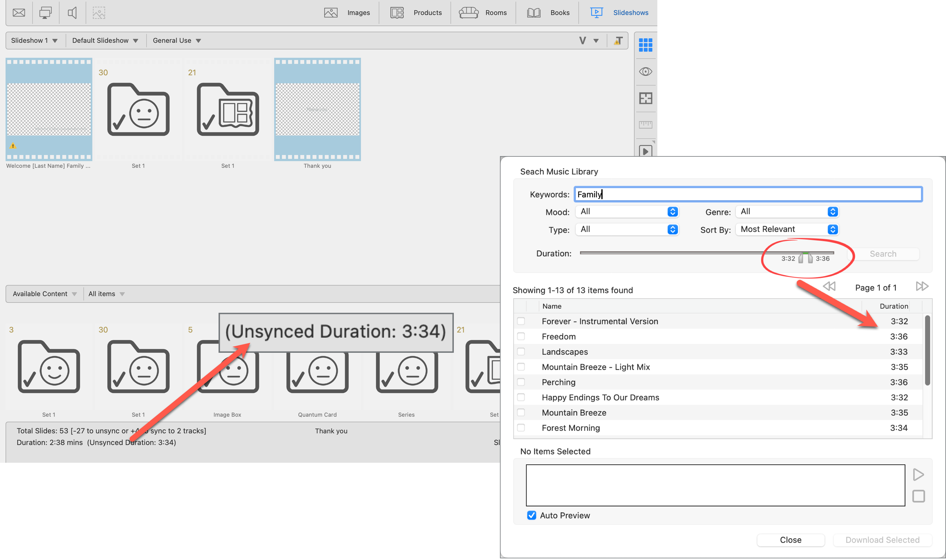
Task: Play preview of selected music track
Action: [x=918, y=474]
